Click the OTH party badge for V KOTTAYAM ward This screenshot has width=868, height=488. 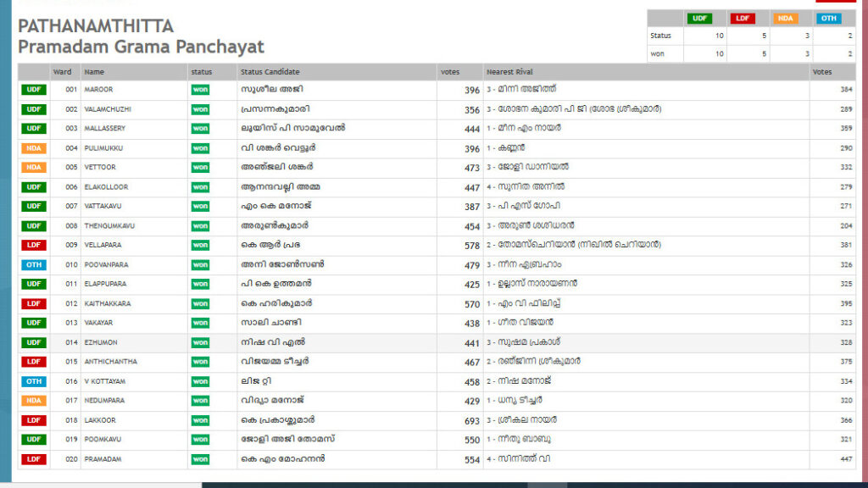click(x=34, y=381)
